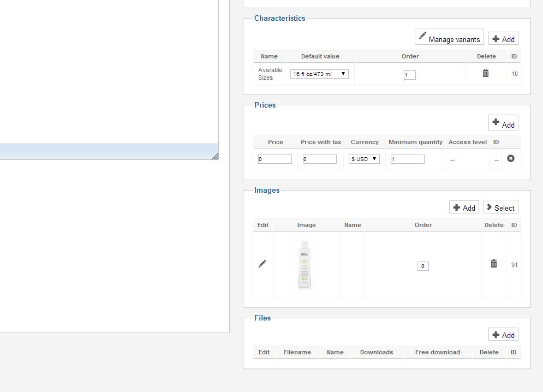
Task: Remove the price row with the X icon
Action: pyautogui.click(x=511, y=158)
